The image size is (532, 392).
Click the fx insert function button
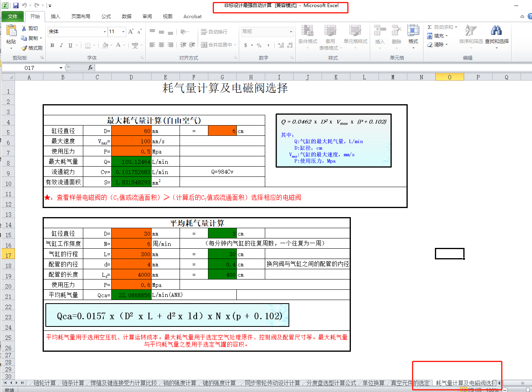(90, 68)
